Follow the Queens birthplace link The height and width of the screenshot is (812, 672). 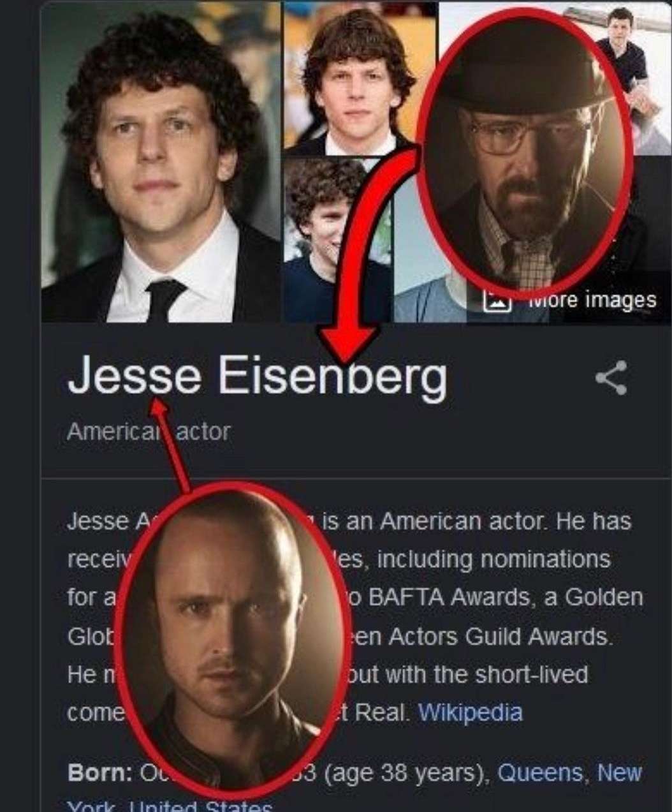539,772
